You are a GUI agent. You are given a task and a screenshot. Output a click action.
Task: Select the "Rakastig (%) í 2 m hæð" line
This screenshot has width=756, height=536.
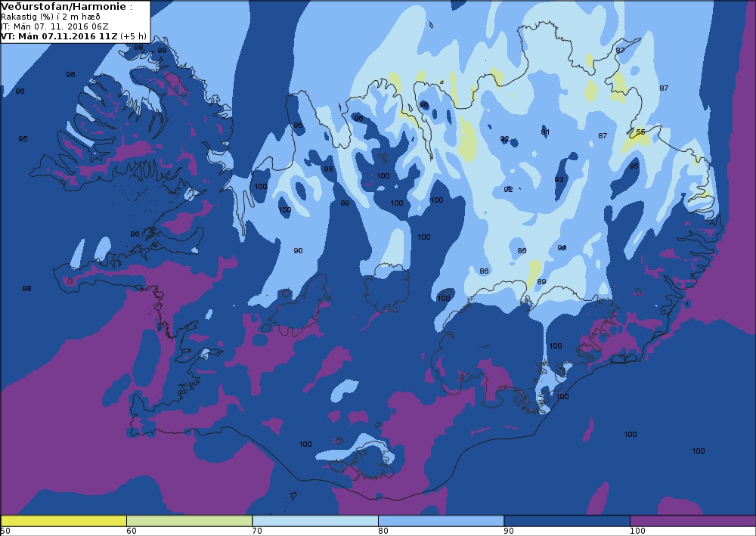pyautogui.click(x=51, y=17)
